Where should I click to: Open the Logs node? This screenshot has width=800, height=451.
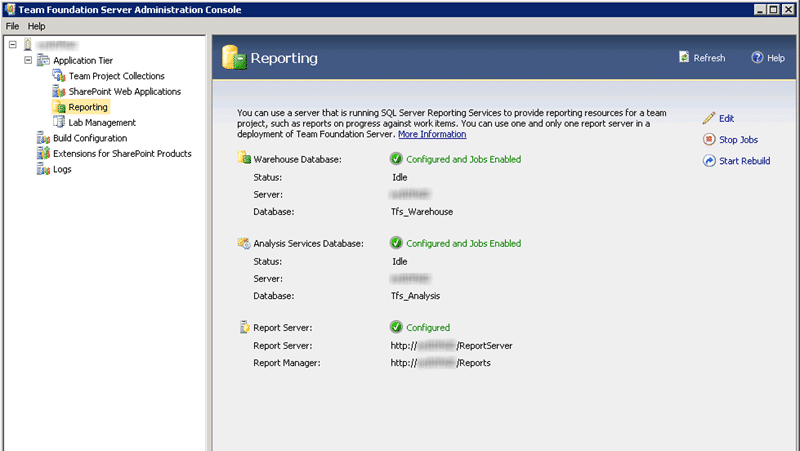pyautogui.click(x=62, y=169)
